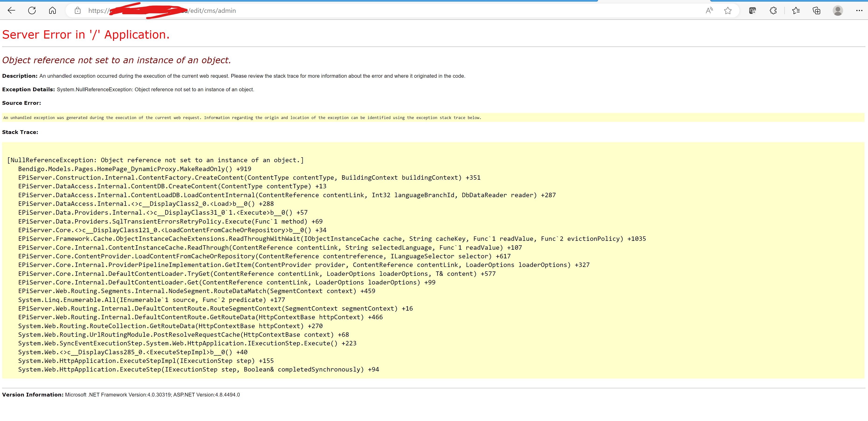Open the video meeting extension icon
Viewport: 868px width, 421px height.
752,11
